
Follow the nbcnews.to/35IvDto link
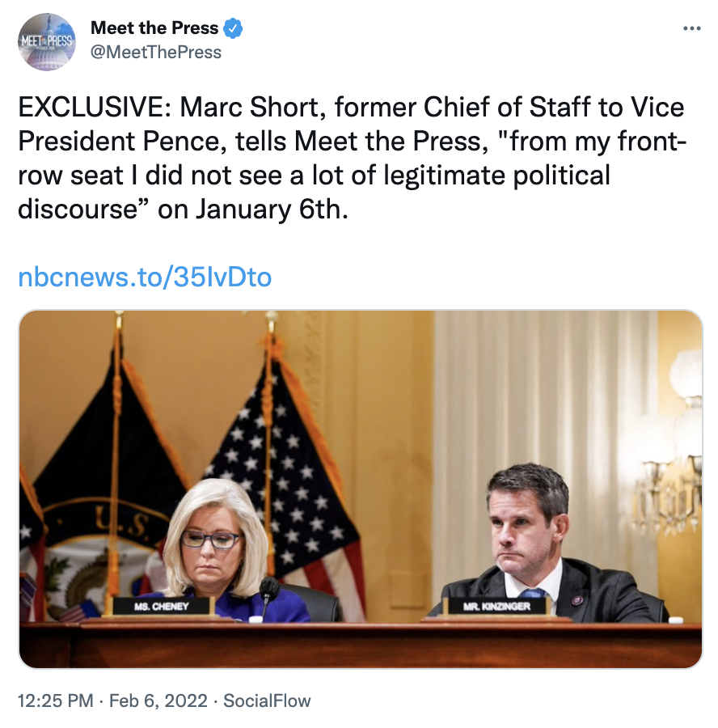[x=145, y=277]
